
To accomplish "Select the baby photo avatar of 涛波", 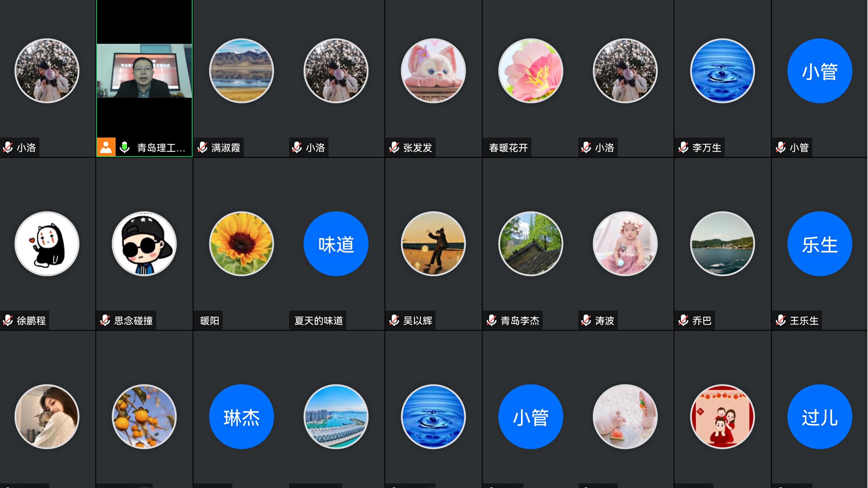I will 625,244.
